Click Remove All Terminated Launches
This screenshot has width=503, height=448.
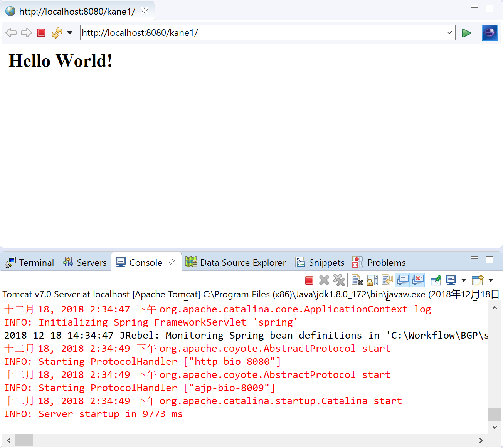pyautogui.click(x=339, y=280)
